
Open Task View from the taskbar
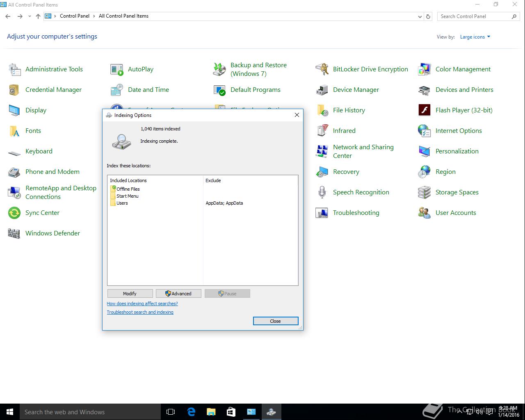(171, 412)
